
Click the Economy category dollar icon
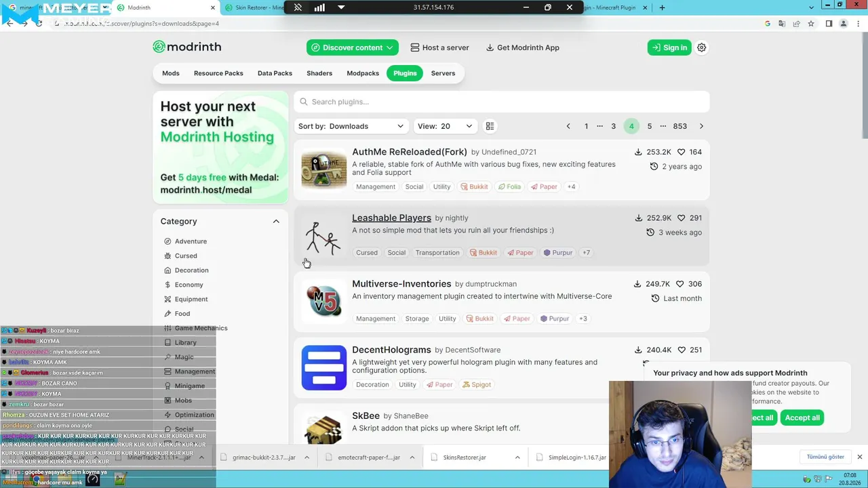(x=167, y=285)
